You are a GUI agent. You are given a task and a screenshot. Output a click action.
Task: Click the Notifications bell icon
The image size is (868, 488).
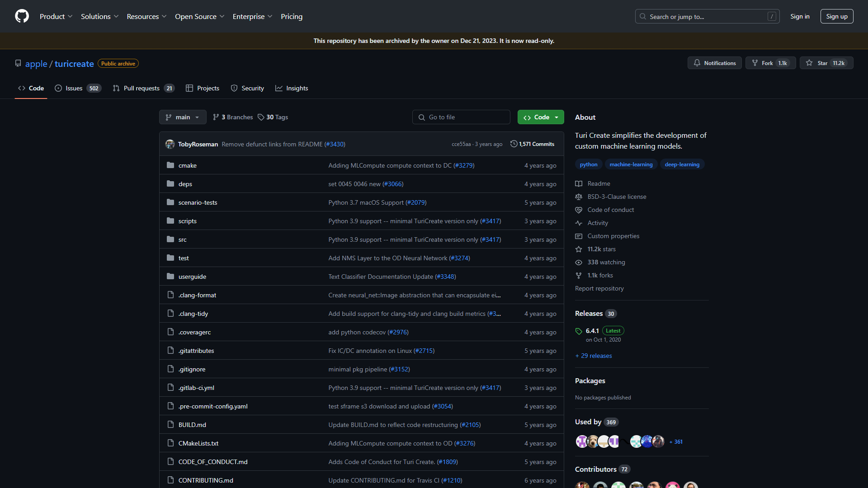pos(698,62)
